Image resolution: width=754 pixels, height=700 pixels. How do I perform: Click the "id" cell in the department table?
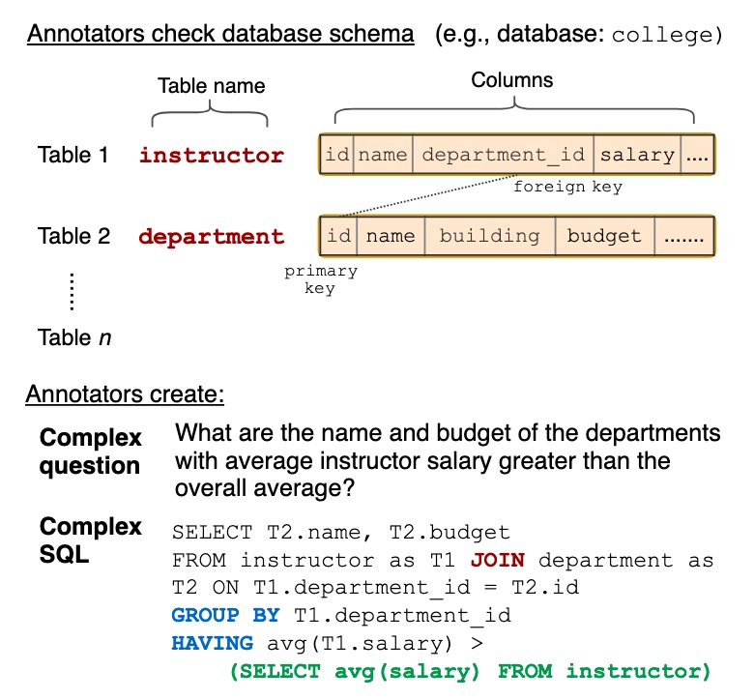pyautogui.click(x=338, y=236)
